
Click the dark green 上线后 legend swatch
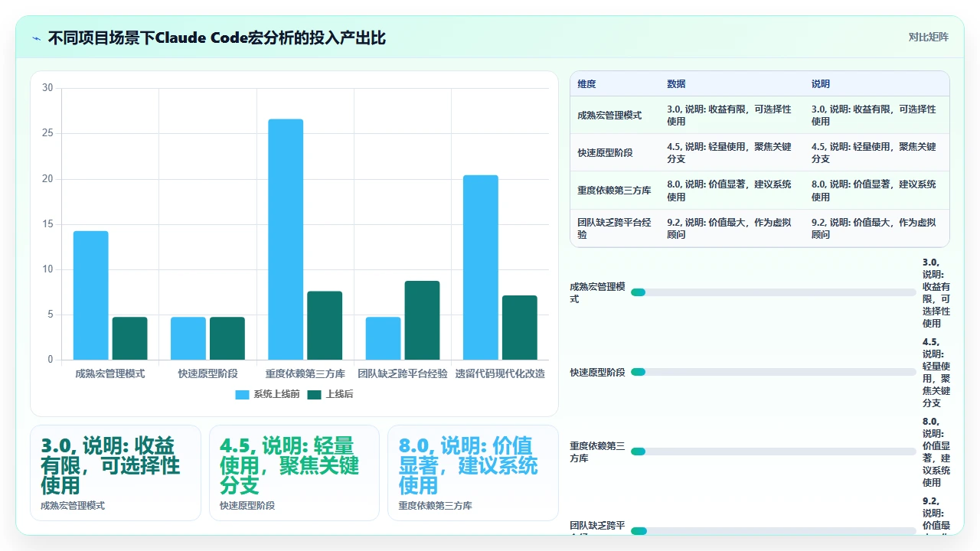[x=314, y=395]
